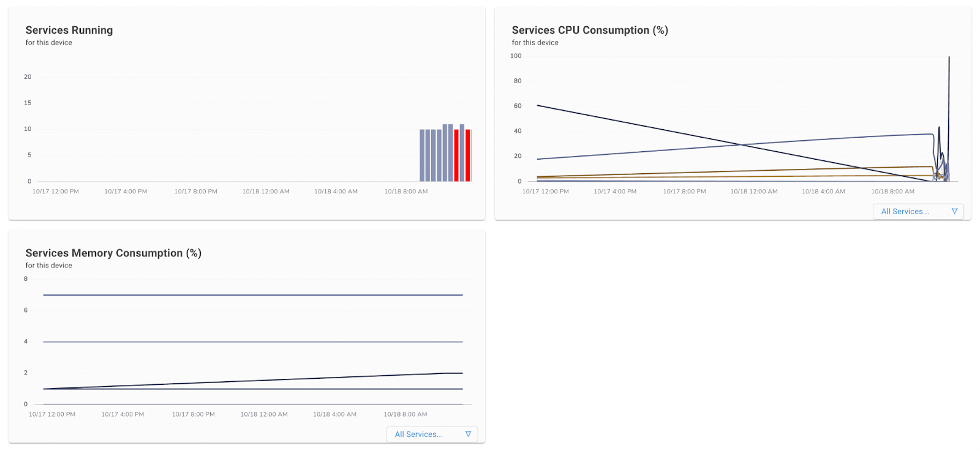Click the Services Memory Consumption (%) heading
Image resolution: width=980 pixels, height=451 pixels.
pos(113,253)
